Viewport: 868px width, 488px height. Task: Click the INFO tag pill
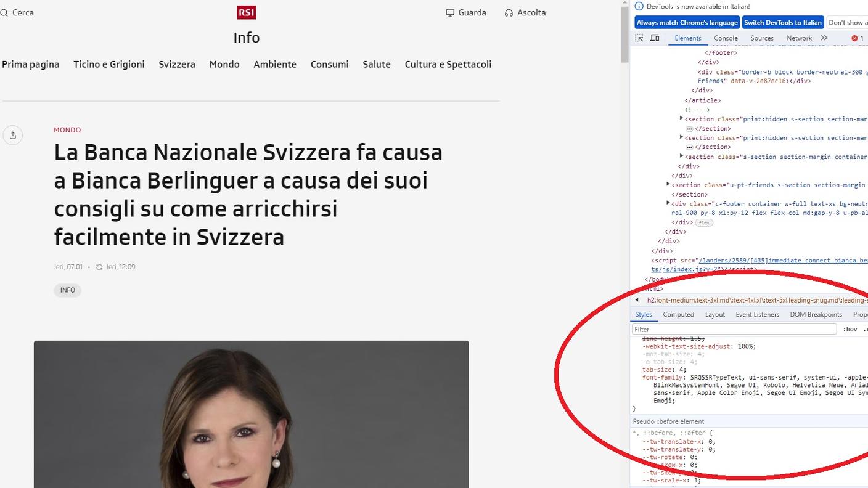[x=68, y=290]
